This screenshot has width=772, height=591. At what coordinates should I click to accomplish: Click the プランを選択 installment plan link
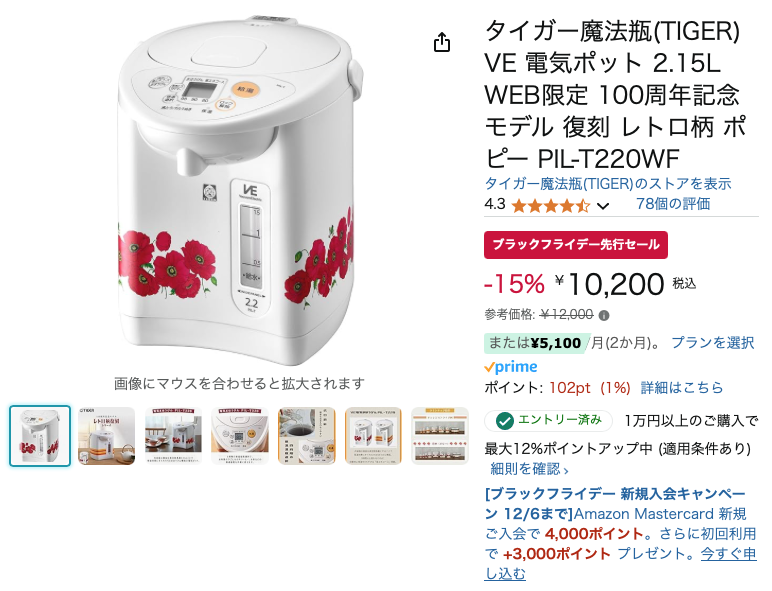[712, 343]
